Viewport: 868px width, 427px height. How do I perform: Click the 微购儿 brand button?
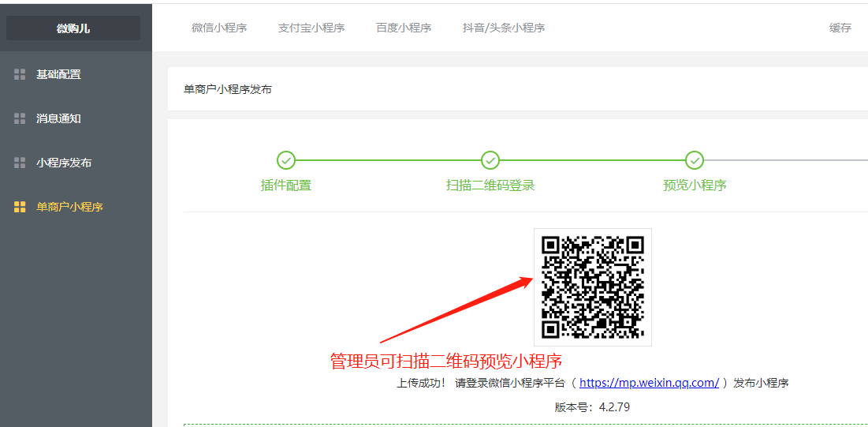point(73,28)
